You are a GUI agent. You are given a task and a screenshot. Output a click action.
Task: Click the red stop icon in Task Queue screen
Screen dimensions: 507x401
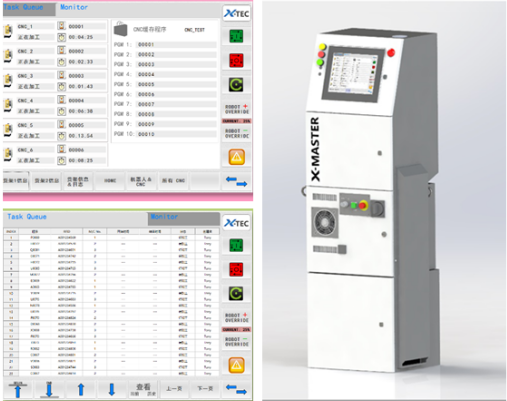coord(236,269)
